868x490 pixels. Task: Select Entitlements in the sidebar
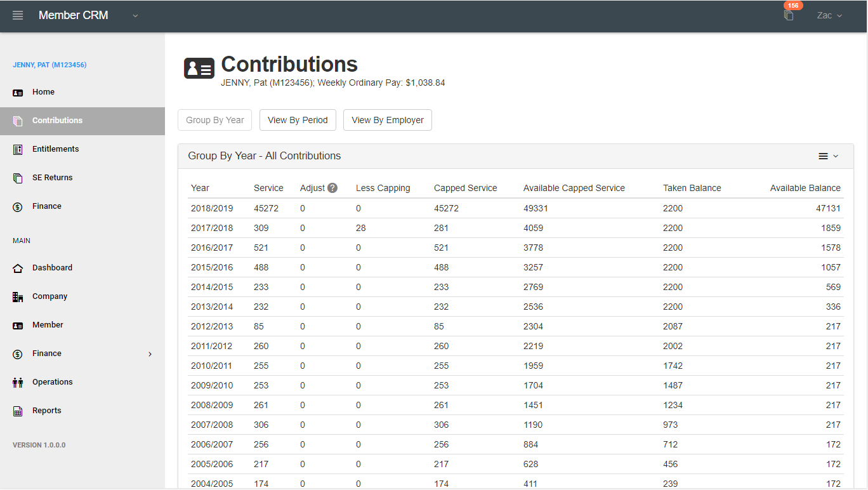click(56, 149)
